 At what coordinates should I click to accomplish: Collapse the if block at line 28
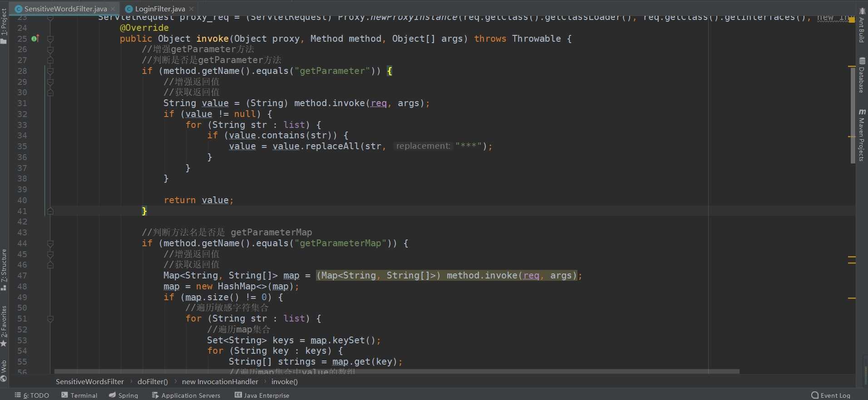[50, 71]
